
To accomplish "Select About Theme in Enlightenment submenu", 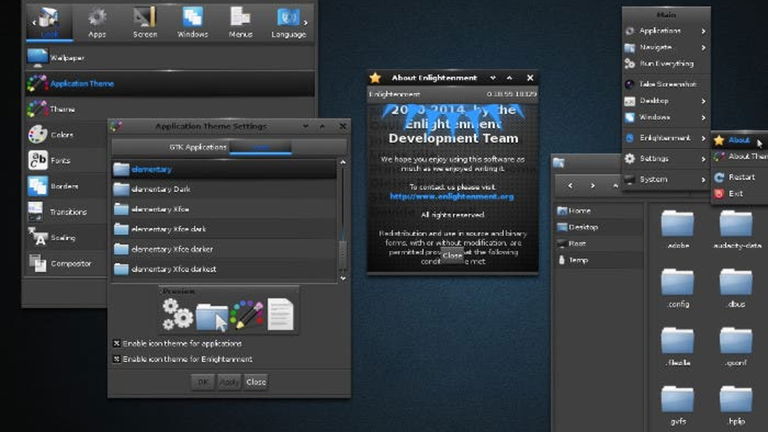I will (740, 156).
